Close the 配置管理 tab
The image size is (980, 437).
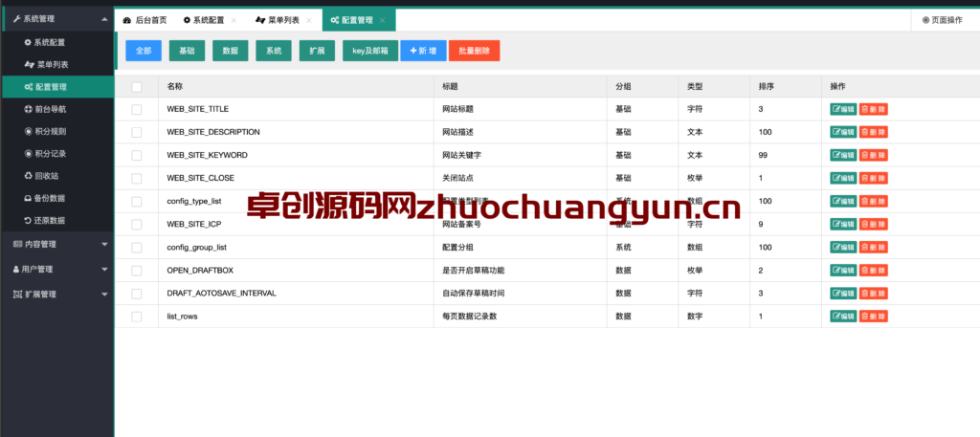[x=383, y=21]
